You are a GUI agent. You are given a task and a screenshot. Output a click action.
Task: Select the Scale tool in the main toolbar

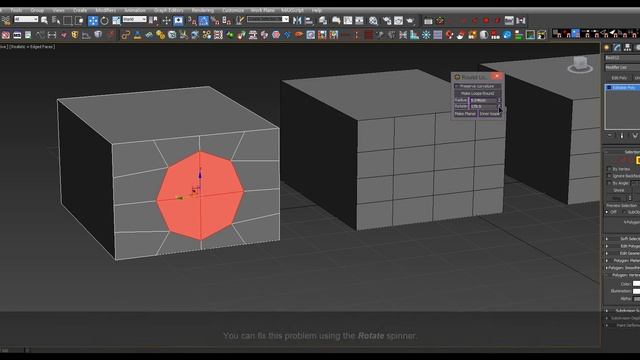point(116,20)
